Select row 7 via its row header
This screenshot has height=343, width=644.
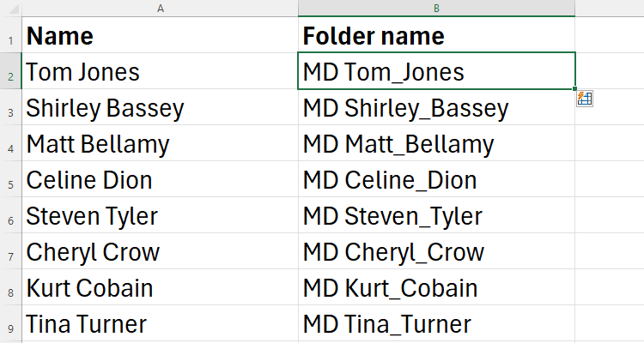click(9, 256)
